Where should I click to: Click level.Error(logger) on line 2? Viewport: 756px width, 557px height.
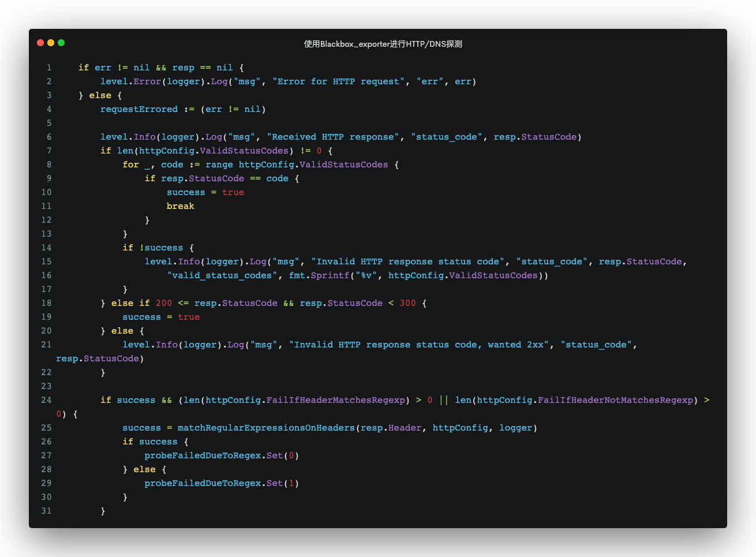coord(154,81)
